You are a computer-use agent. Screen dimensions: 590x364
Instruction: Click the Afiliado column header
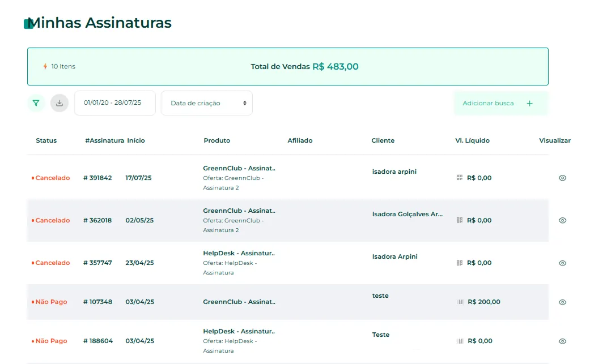(300, 140)
